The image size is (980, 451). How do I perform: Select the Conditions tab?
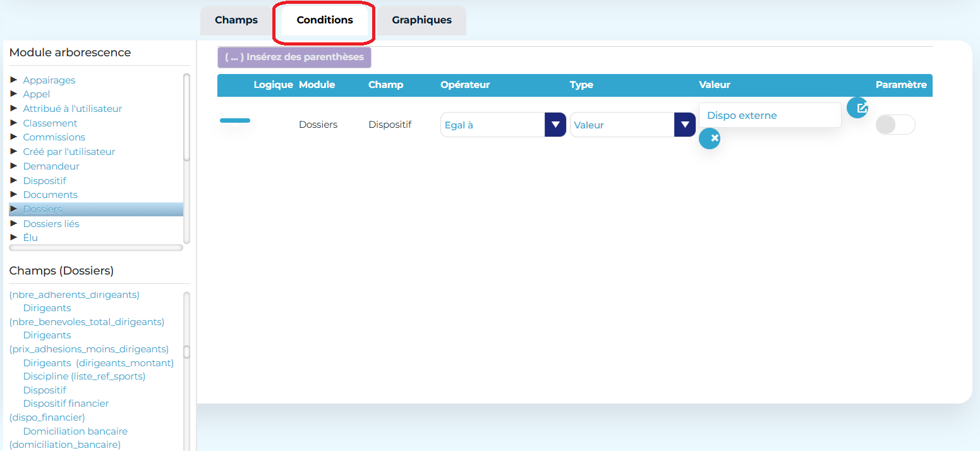click(325, 20)
